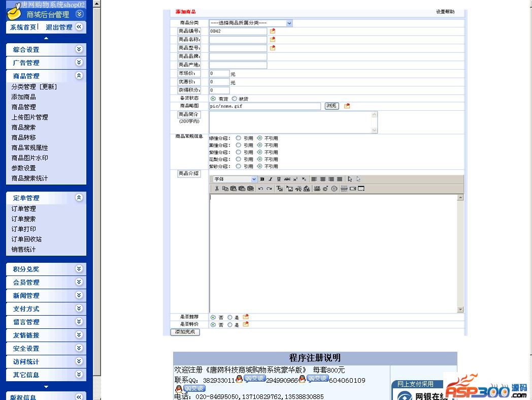Open 添加商品 in sidebar menu
Screen dimensions: 532x400
(23, 97)
